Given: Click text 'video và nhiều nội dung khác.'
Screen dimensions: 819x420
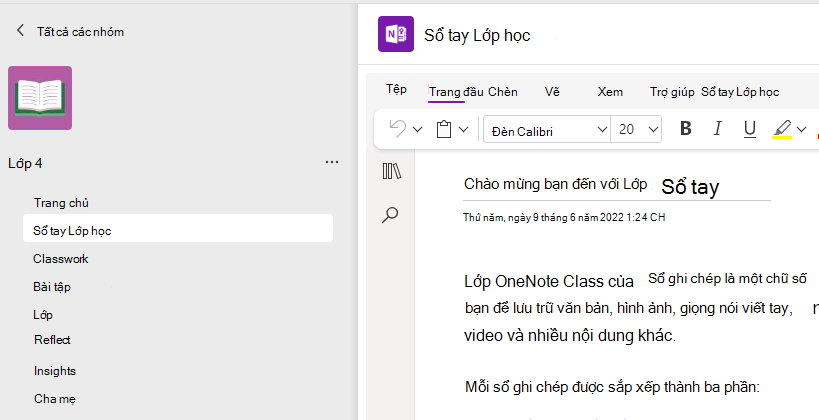Looking at the screenshot, I should [x=570, y=335].
